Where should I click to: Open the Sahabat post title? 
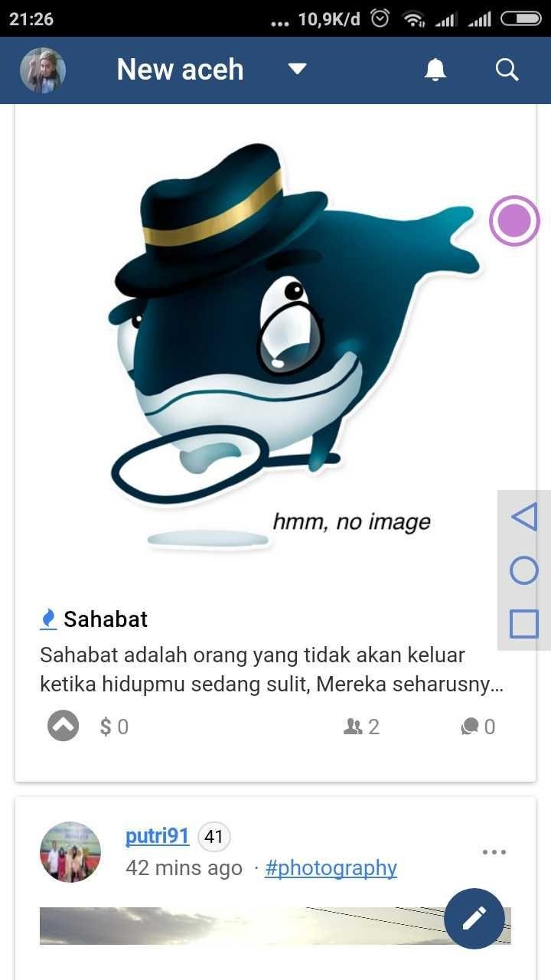pyautogui.click(x=106, y=619)
